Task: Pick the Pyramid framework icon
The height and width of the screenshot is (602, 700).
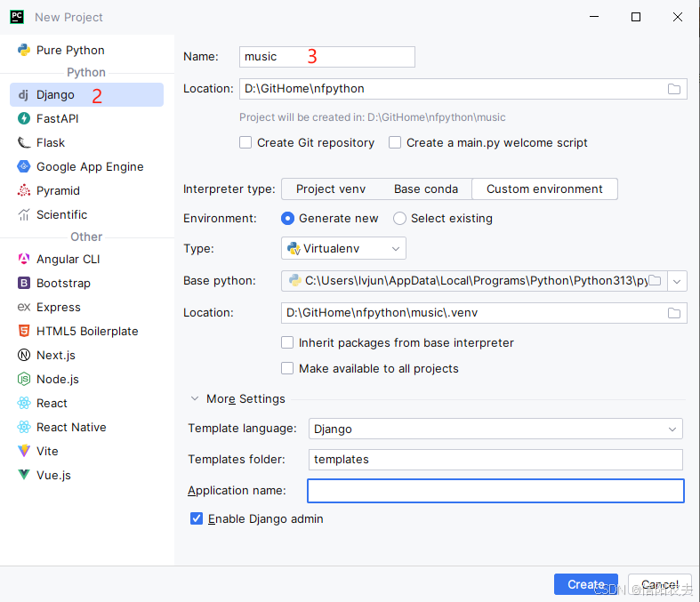Action: (x=24, y=190)
